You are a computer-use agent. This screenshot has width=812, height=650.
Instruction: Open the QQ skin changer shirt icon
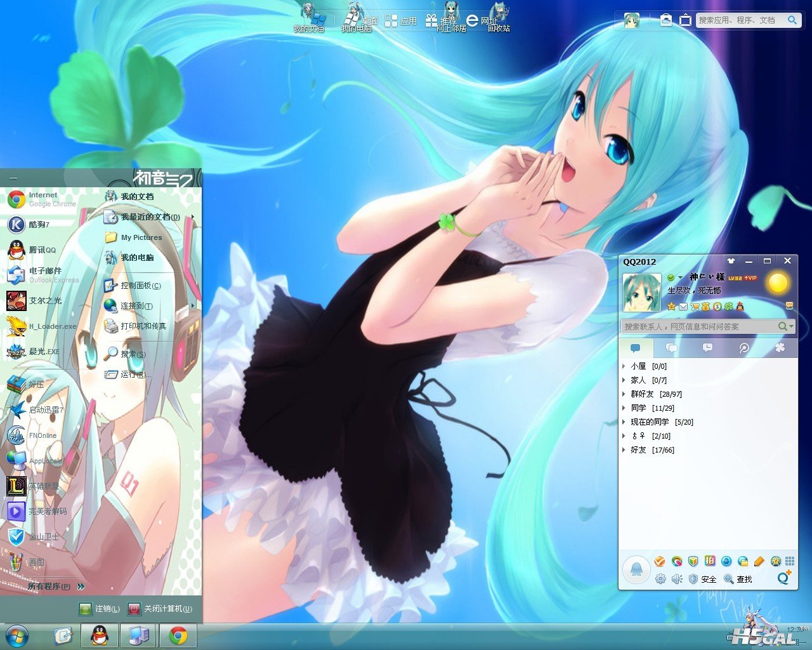coord(731,261)
